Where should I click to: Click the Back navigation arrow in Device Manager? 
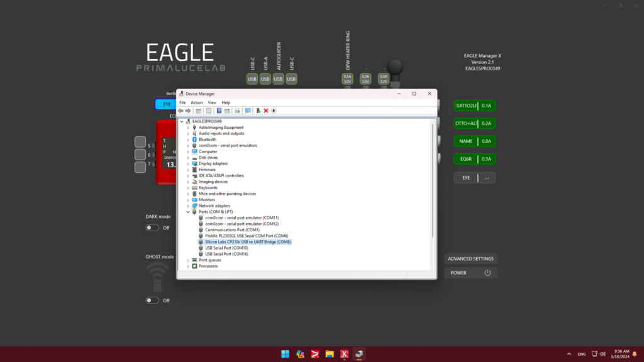click(x=180, y=111)
